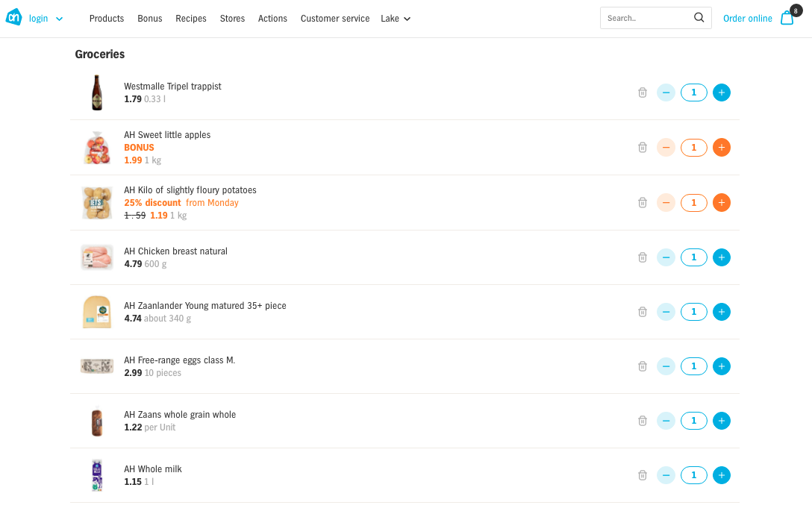The image size is (812, 514).
Task: Delete AH Zaanlander cheese with trash icon
Action: [x=642, y=312]
